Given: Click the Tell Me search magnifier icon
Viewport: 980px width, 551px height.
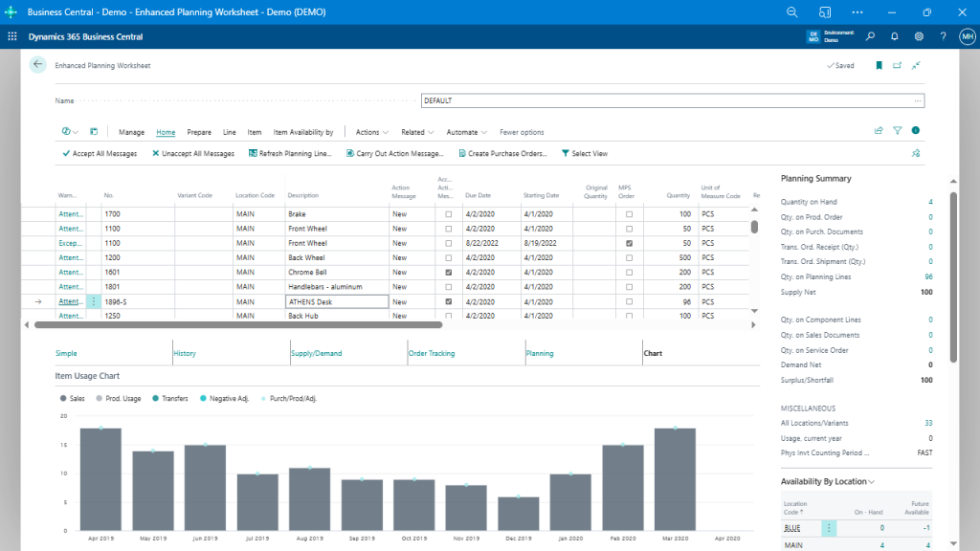Looking at the screenshot, I should coord(869,35).
